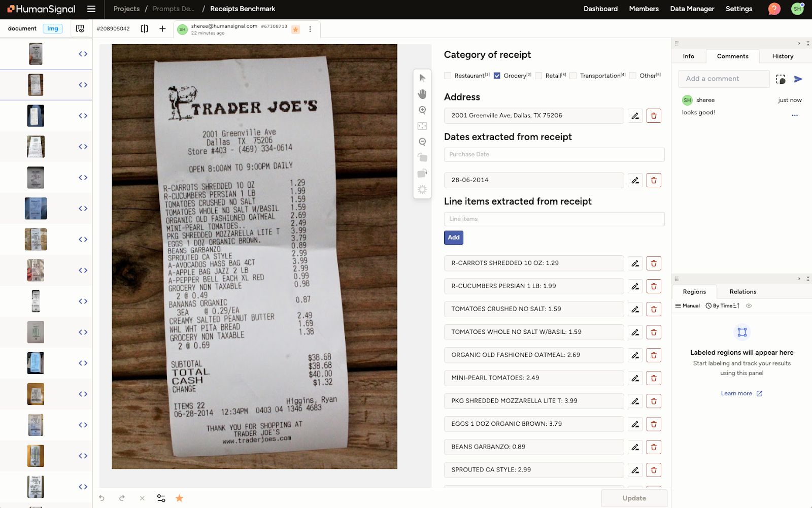Check the Retail category checkbox

[x=538, y=76]
